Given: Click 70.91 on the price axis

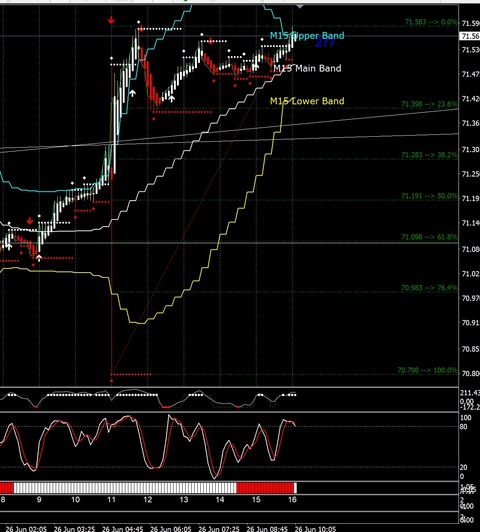Looking at the screenshot, I should pyautogui.click(x=471, y=322).
